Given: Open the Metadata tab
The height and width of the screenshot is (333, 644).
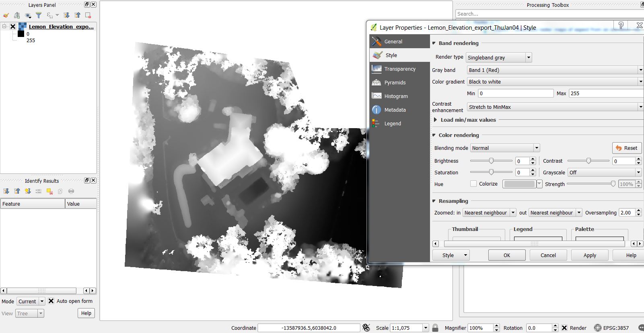Looking at the screenshot, I should [x=400, y=110].
